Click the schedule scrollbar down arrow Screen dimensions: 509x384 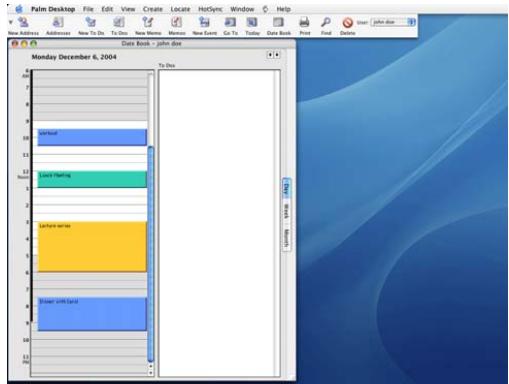(x=151, y=373)
